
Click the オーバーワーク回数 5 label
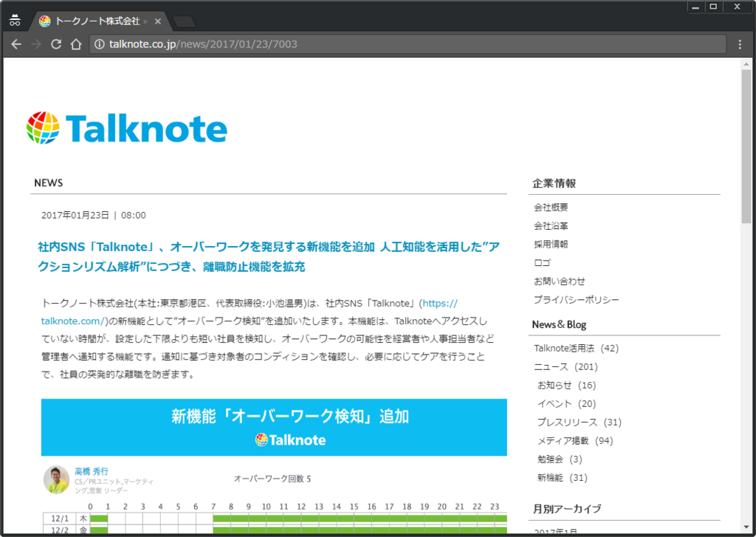[x=272, y=479]
